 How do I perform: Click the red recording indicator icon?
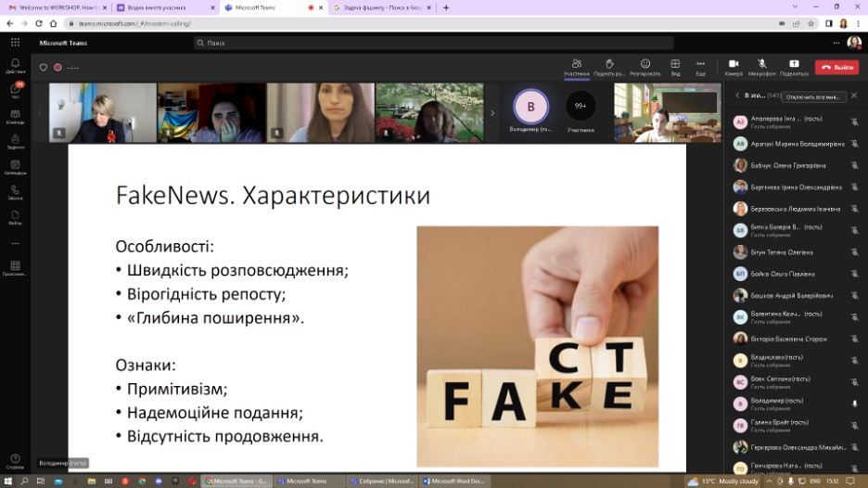click(57, 68)
